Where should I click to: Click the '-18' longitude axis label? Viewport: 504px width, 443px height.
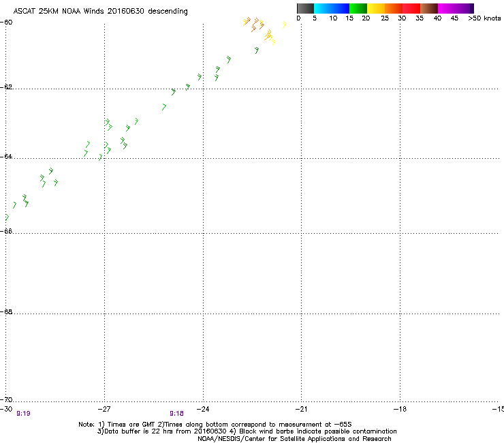tap(400, 409)
